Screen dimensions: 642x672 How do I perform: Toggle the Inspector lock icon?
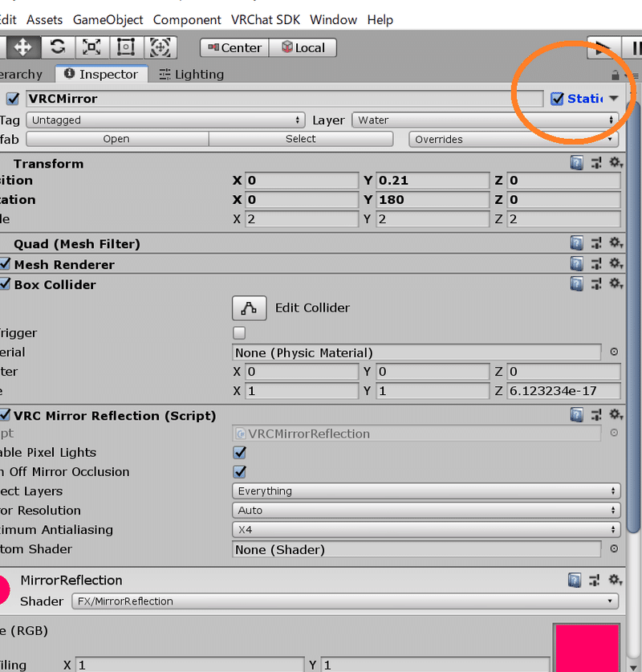point(615,75)
